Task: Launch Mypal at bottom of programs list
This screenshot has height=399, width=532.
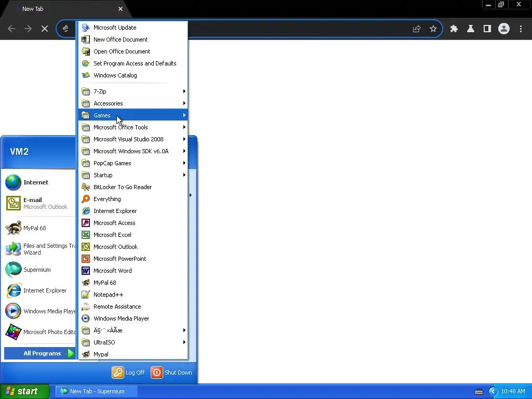Action: [133, 354]
